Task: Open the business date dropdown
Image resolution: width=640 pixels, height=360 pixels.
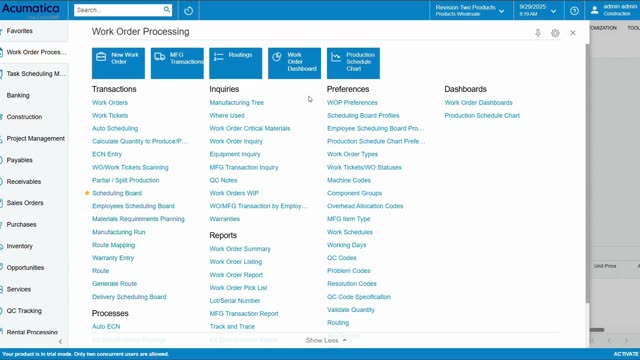Action: pos(538,11)
